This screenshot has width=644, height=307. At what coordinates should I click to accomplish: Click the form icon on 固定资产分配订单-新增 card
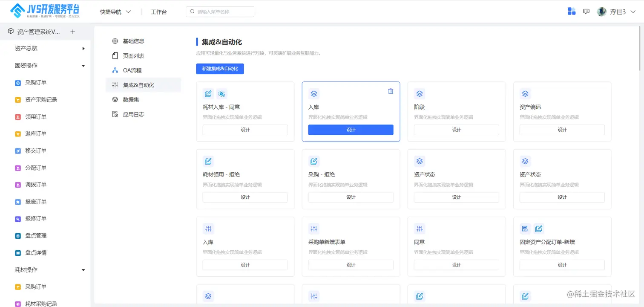(x=525, y=229)
